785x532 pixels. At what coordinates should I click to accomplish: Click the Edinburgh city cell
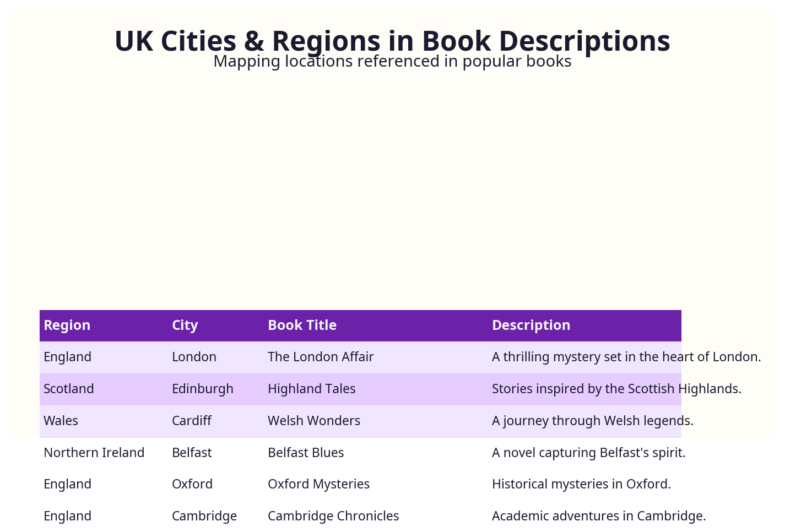coord(202,389)
